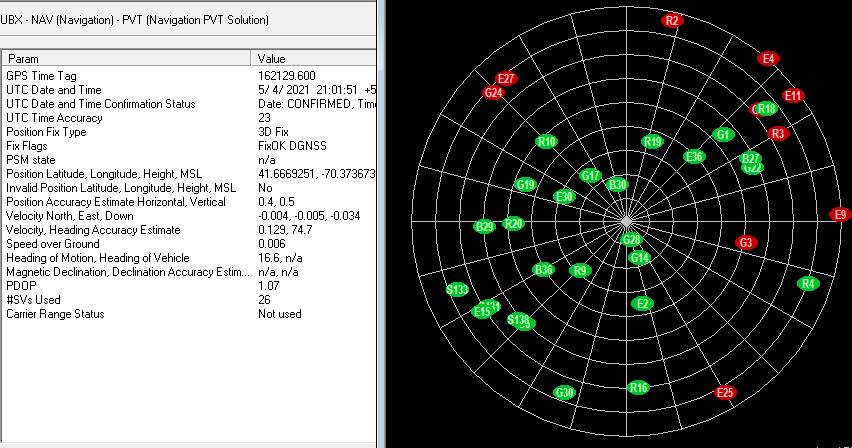Select the red E4 satellite marker
Screen dimensions: 852x448
coord(768,59)
